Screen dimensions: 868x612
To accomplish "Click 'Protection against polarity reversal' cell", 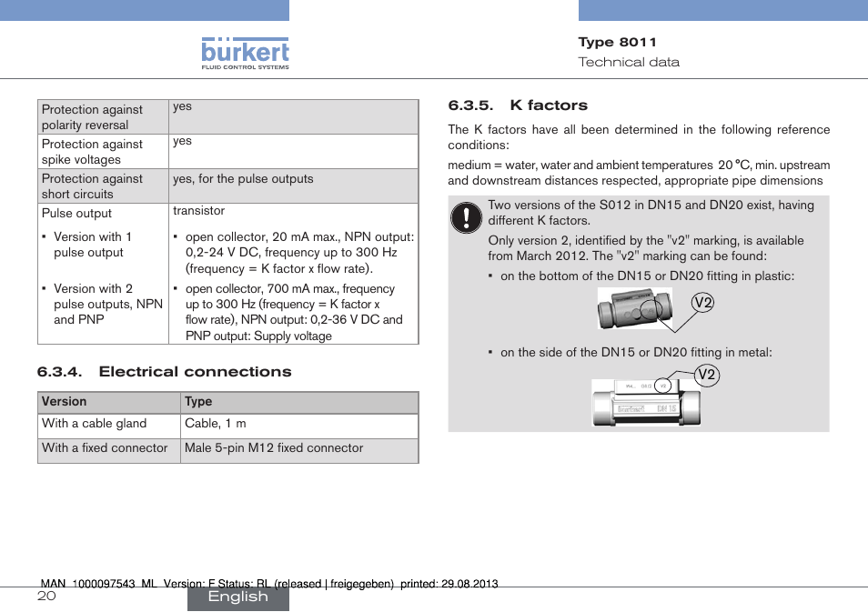I will (x=103, y=116).
